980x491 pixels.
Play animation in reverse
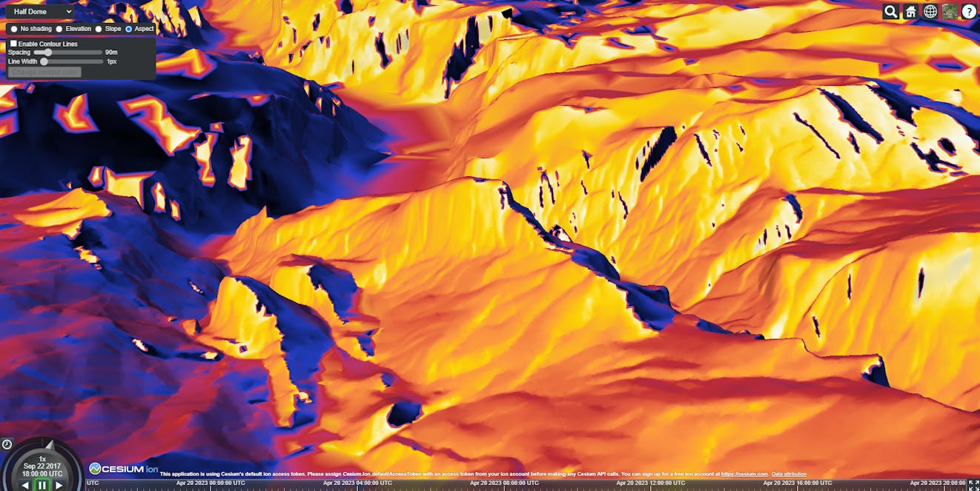[x=25, y=485]
